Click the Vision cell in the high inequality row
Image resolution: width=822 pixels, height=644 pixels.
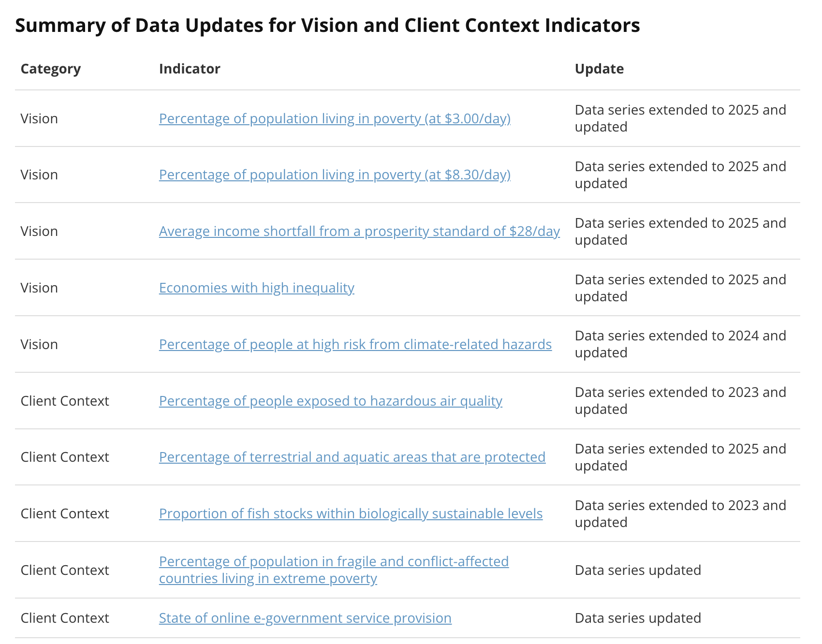pos(39,288)
